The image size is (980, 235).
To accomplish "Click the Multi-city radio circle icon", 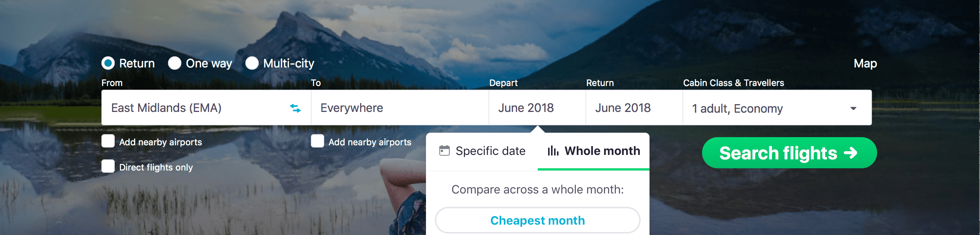I will [251, 63].
